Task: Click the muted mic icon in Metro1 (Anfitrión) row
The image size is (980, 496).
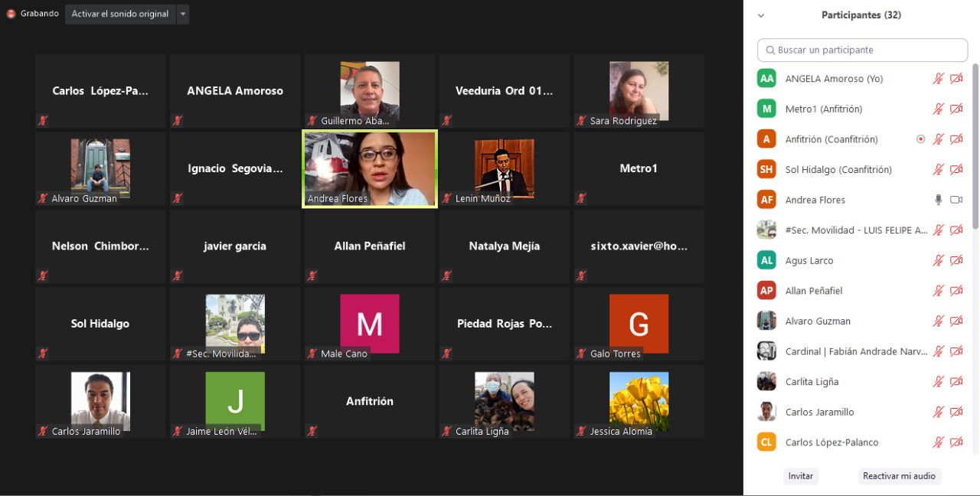Action: pos(938,109)
